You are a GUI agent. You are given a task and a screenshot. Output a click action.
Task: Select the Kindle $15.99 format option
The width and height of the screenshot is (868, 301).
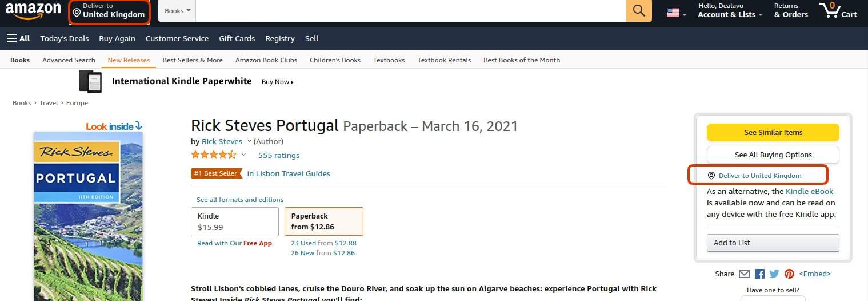click(235, 221)
